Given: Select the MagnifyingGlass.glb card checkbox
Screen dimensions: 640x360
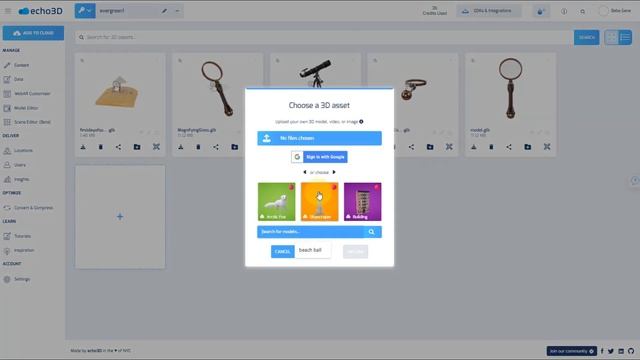Looking at the screenshot, I should point(180,61).
